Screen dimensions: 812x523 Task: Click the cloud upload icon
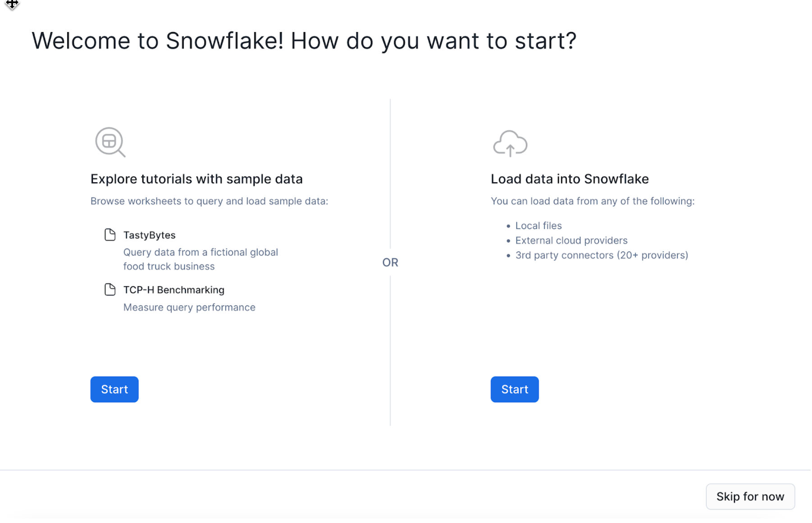(510, 144)
